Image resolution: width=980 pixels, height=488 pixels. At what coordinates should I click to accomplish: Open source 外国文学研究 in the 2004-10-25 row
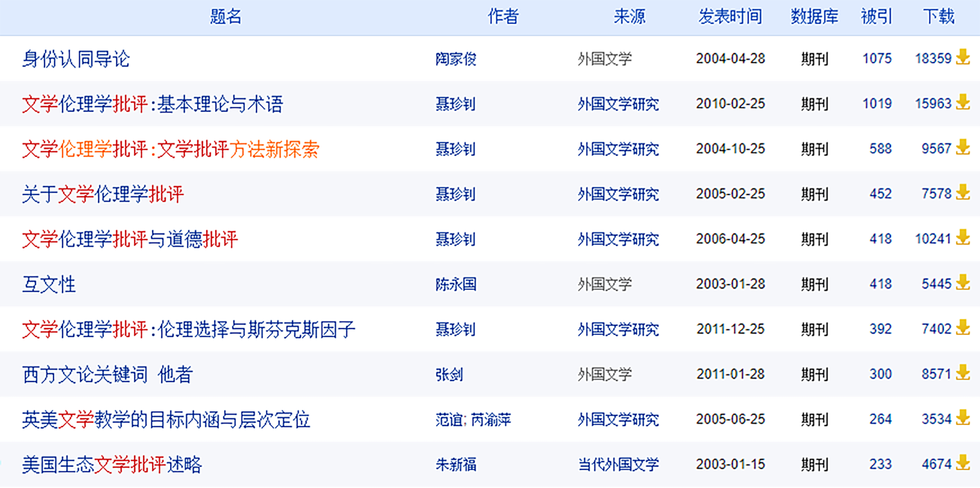[x=618, y=149]
